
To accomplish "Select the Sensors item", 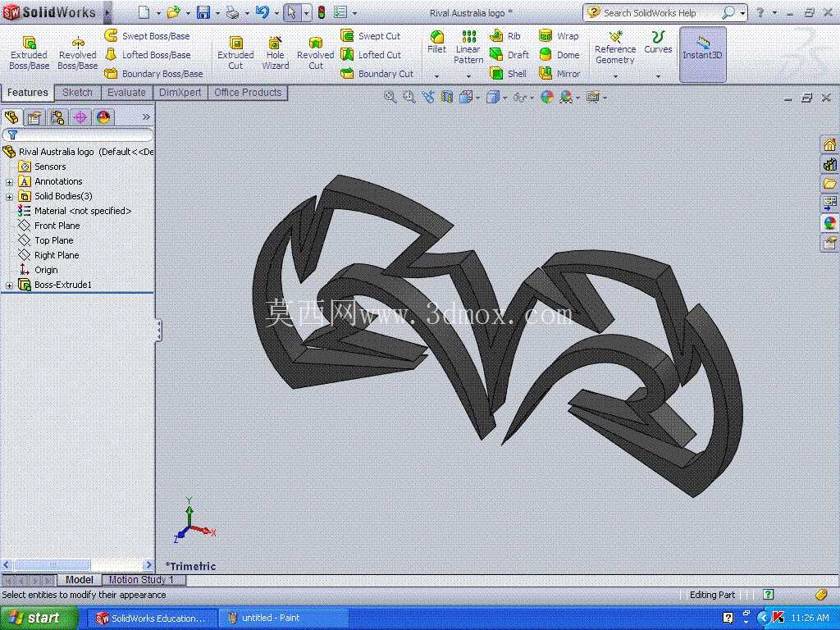I will click(x=43, y=167).
